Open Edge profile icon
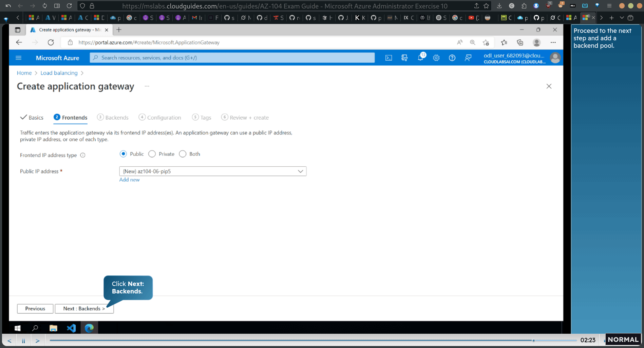644x348 pixels. click(x=537, y=42)
